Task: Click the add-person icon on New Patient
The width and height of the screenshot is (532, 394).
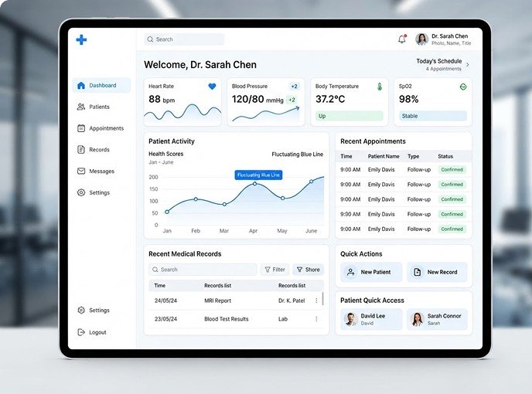Action: click(x=351, y=272)
